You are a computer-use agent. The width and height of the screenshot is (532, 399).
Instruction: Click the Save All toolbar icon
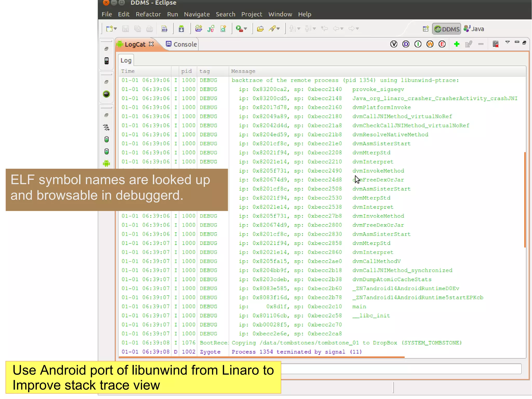coord(138,29)
